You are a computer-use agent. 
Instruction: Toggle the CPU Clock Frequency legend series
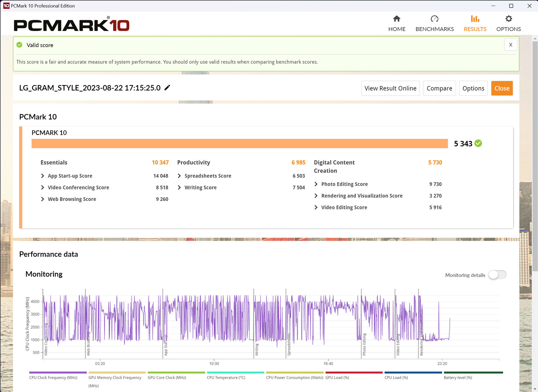pos(53,377)
